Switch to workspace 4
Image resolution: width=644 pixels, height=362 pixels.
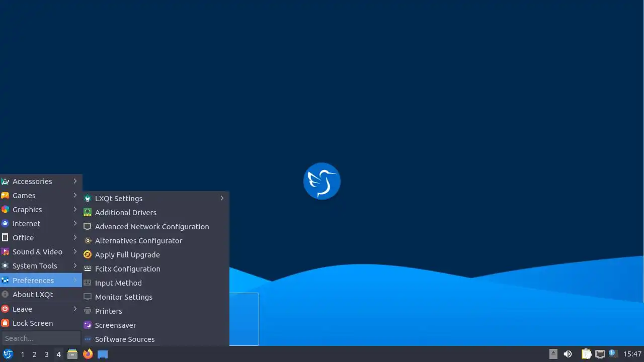coord(59,354)
